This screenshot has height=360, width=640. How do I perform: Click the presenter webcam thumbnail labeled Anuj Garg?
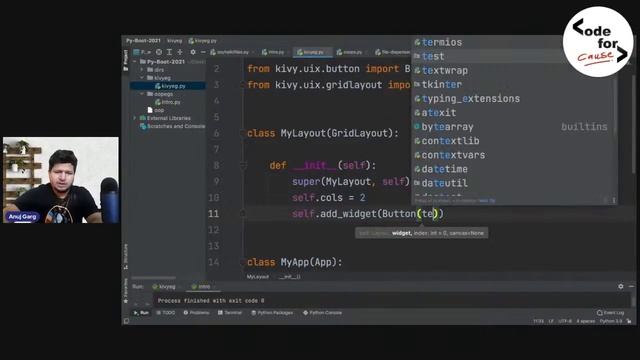[61, 180]
